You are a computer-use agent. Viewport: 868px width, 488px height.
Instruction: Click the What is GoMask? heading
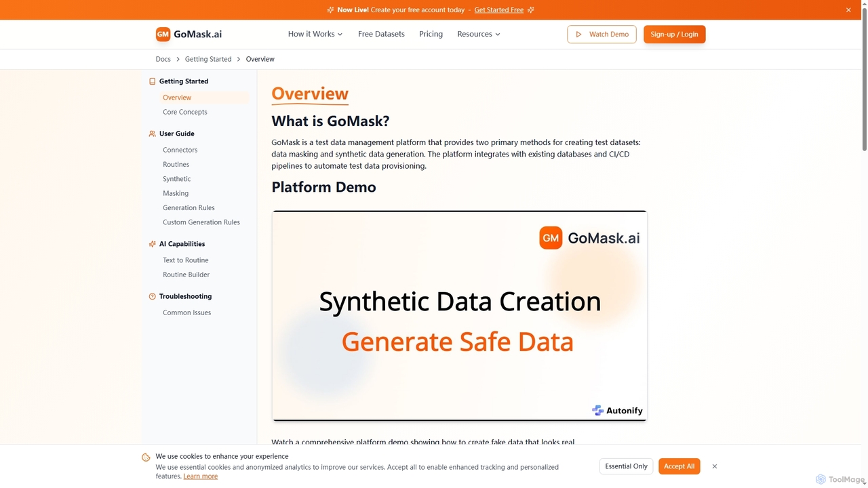[330, 121]
